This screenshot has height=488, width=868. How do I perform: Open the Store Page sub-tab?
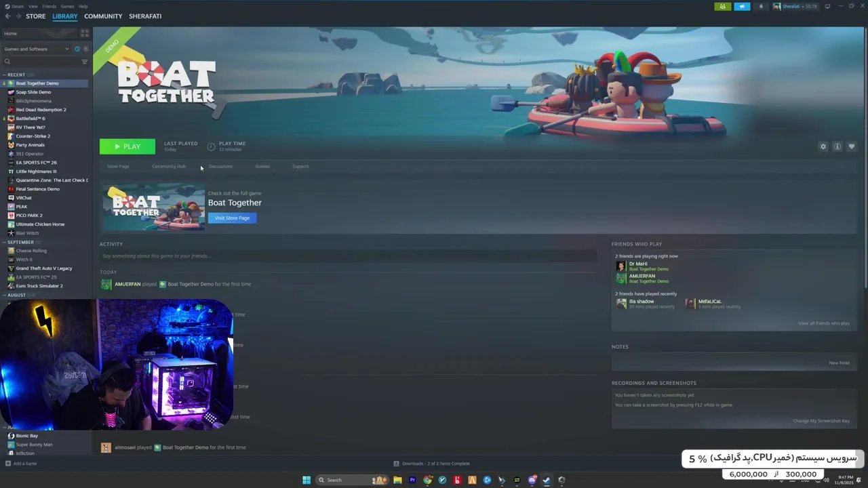[118, 166]
